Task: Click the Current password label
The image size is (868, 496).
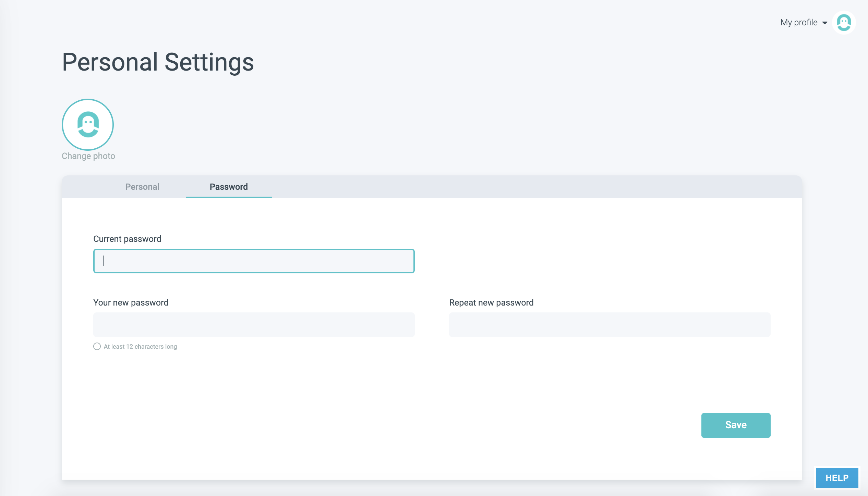Action: click(127, 239)
